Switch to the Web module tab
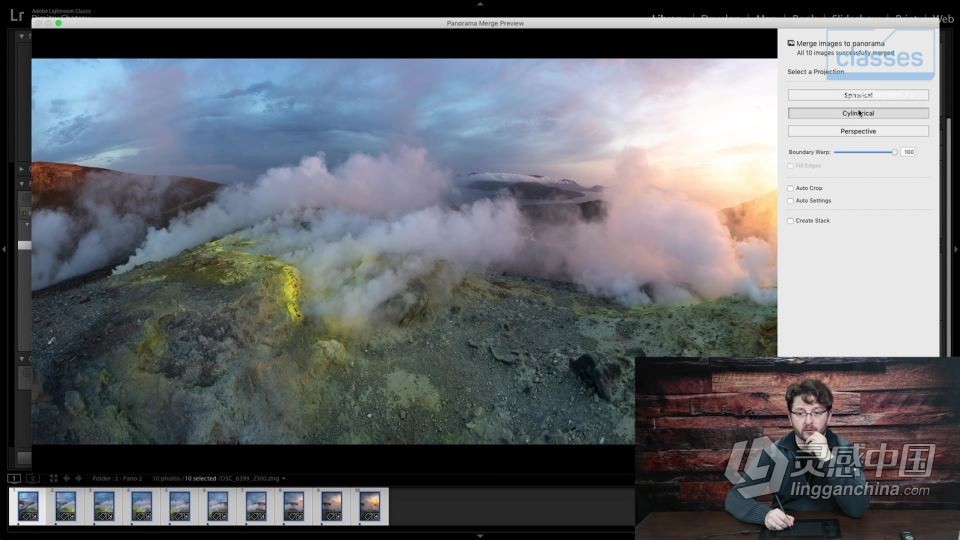This screenshot has width=960, height=540. (943, 18)
